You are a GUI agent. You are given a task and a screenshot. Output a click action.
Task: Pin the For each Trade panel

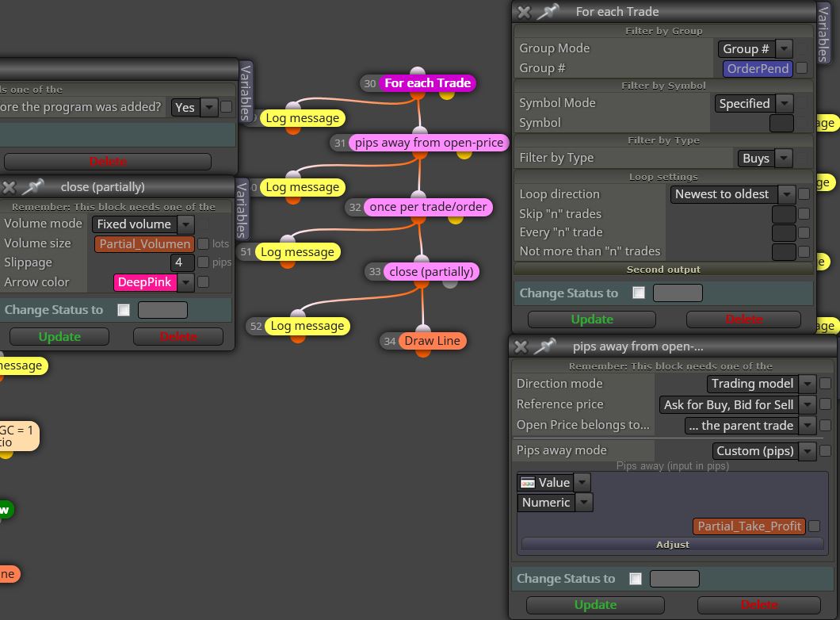[x=548, y=11]
